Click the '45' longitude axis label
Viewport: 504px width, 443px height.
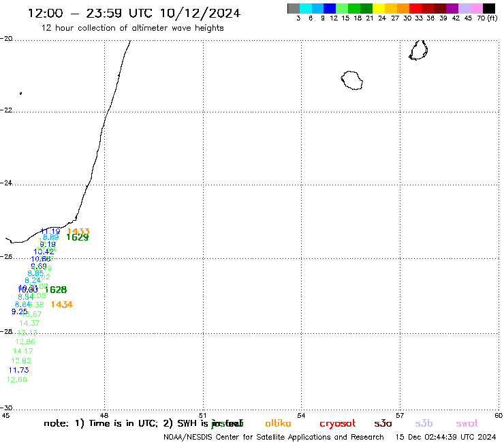pyautogui.click(x=5, y=415)
